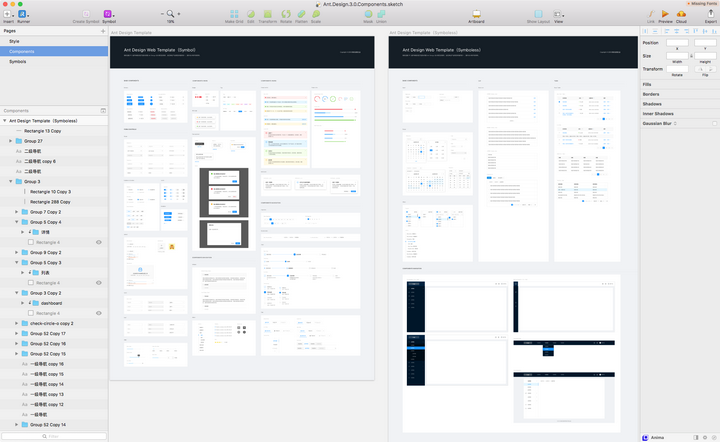Screen dimensions: 720x442
Task: Collapse the Group 3 layer
Action: (11, 181)
